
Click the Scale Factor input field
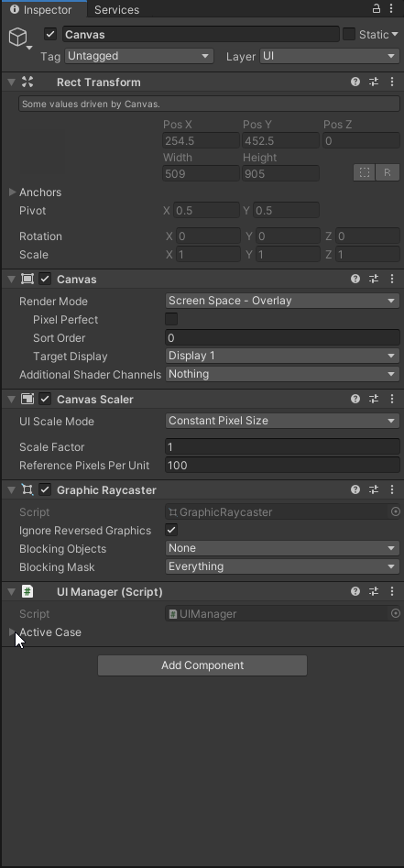click(282, 446)
